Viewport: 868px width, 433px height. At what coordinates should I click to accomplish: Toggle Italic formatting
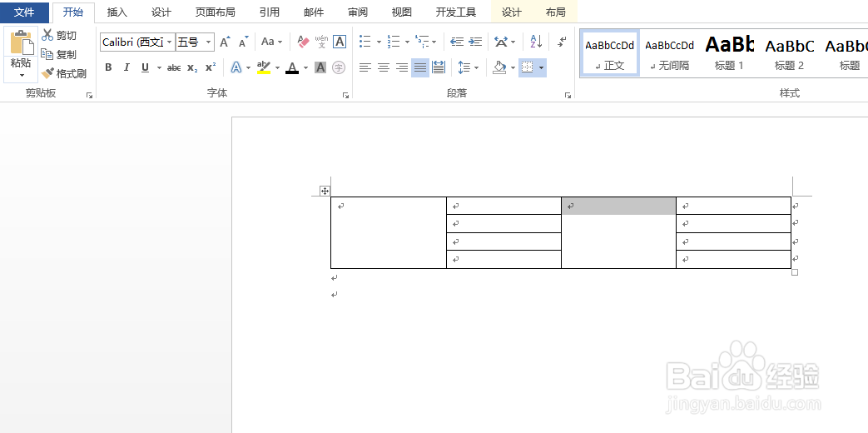tap(126, 67)
